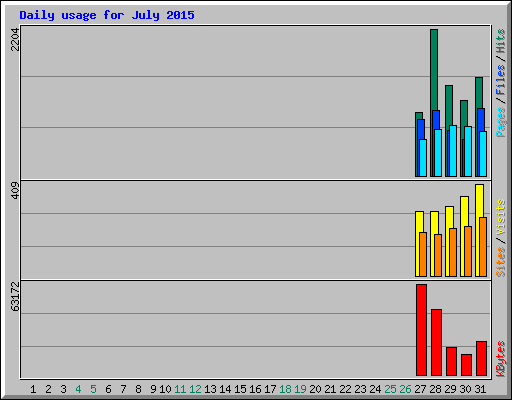Click the 'Visits' legend label
Viewport: 512px width, 400px height.
pos(501,217)
